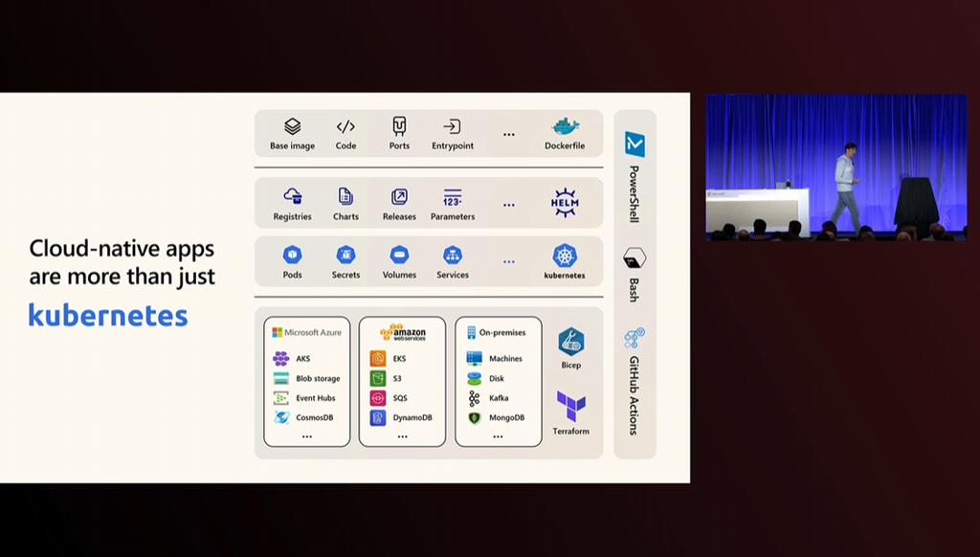
Task: Select the Helm logo
Action: pos(565,203)
